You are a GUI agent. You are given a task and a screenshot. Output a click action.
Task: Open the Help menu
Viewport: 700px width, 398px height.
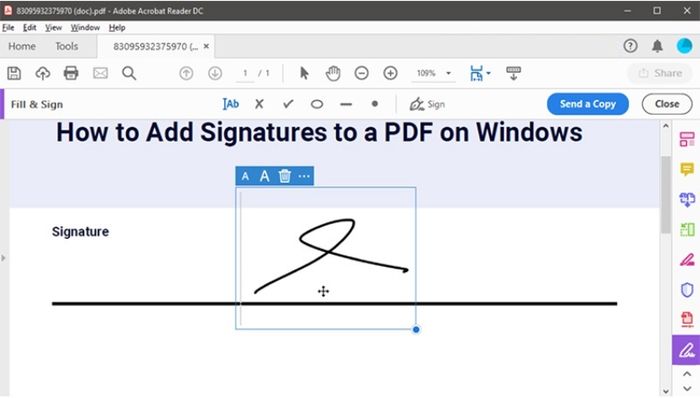pos(117,28)
